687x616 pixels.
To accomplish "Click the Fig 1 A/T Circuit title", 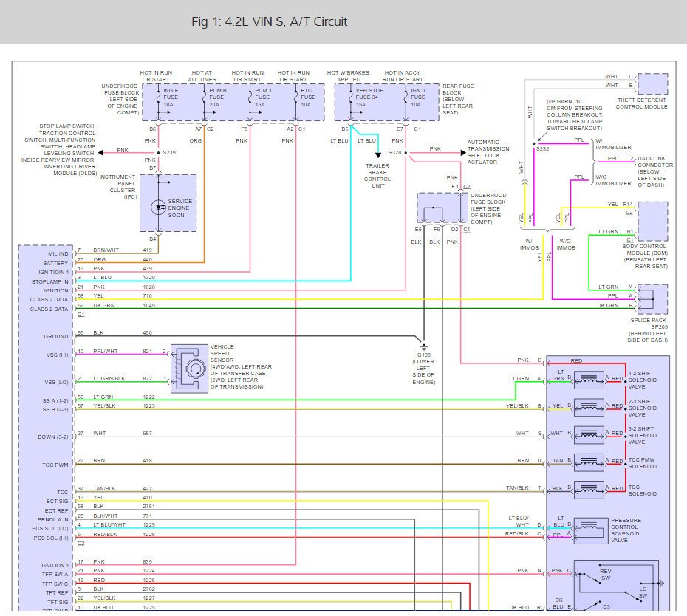I will click(269, 21).
